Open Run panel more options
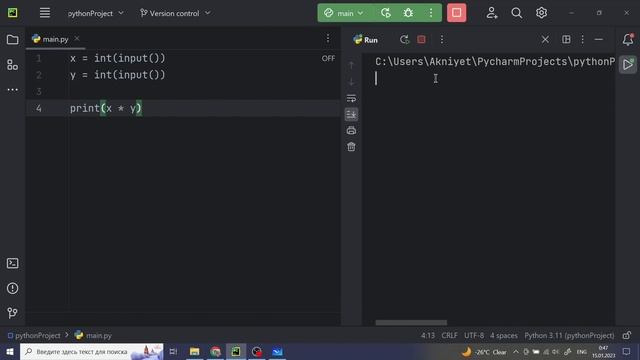Screen dimensions: 640x360 click(442, 40)
